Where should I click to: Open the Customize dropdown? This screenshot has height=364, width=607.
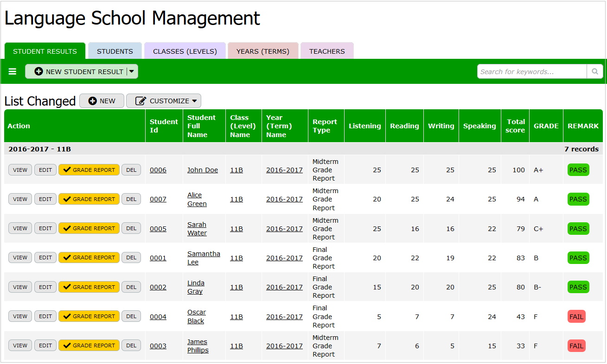(x=164, y=101)
